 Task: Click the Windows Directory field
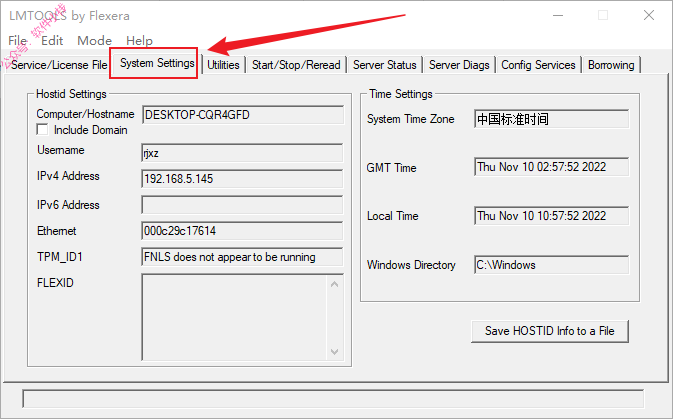[x=552, y=265]
